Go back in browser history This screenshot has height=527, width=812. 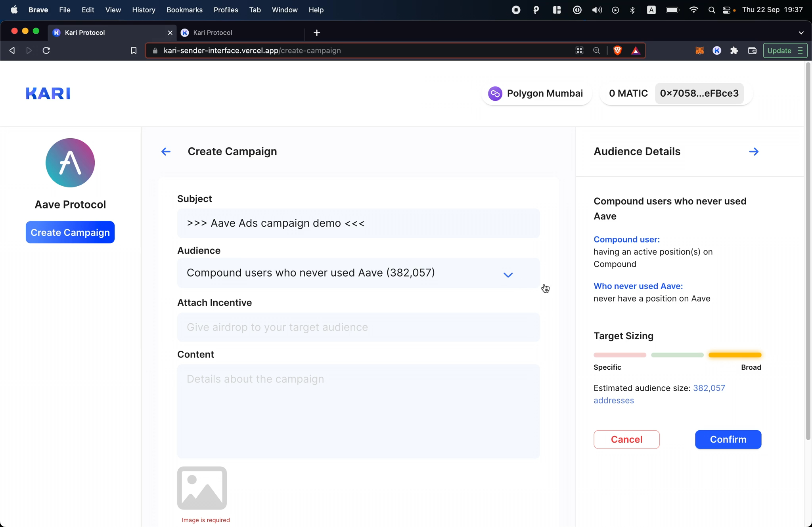(12, 50)
